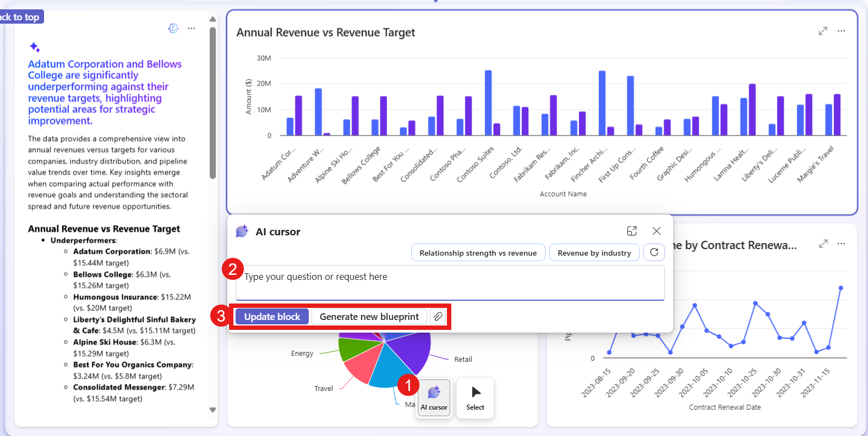The image size is (868, 436).
Task: Expand the Annual Revenue vs Revenue Target chart
Action: tap(823, 31)
